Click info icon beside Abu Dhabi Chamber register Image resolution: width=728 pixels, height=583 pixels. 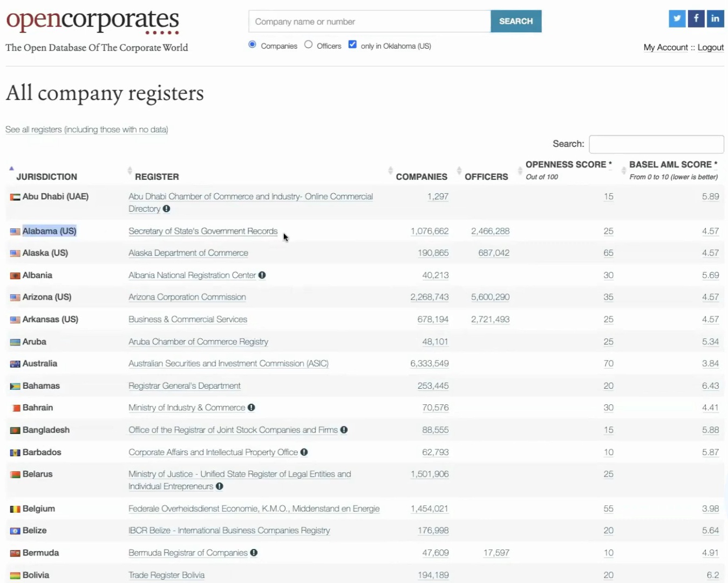[x=167, y=209]
